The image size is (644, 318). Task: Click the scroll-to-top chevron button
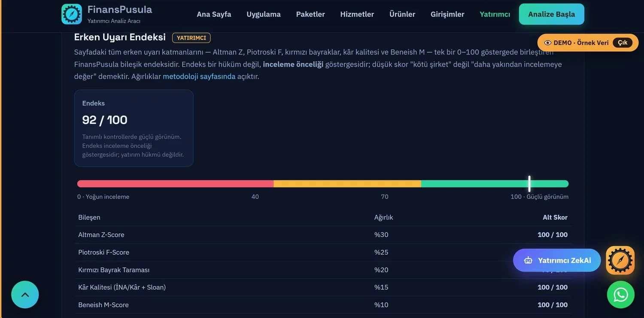pyautogui.click(x=25, y=295)
